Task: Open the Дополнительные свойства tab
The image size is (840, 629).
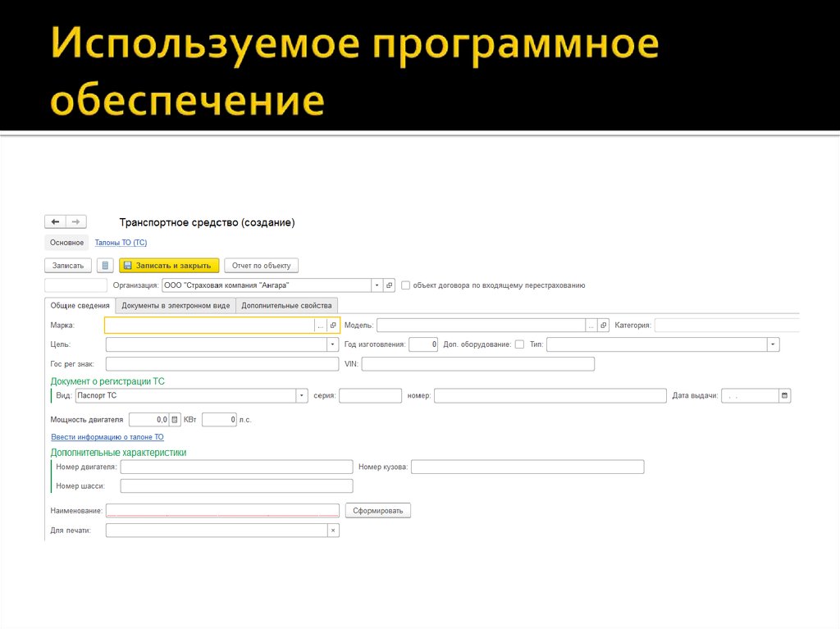Action: pyautogui.click(x=287, y=304)
